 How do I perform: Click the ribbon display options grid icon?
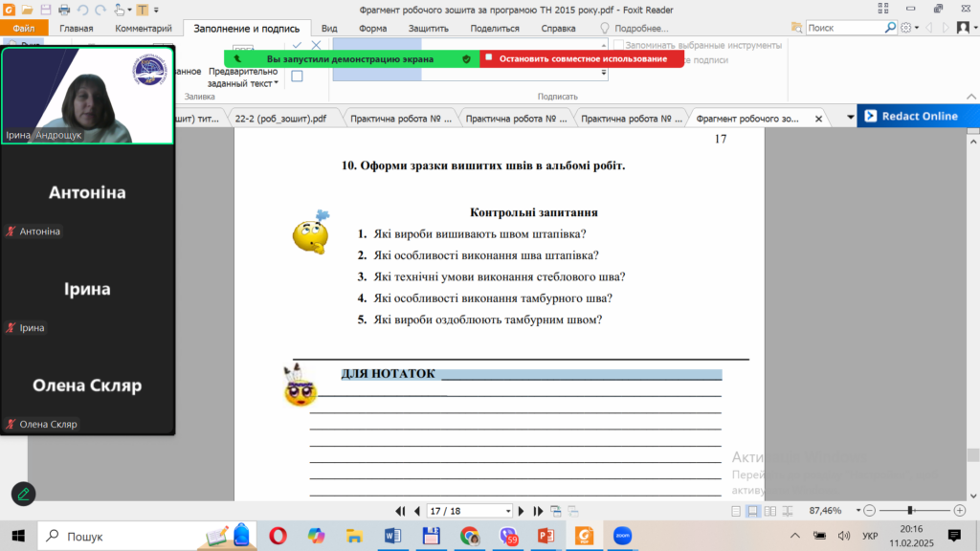[x=883, y=9]
